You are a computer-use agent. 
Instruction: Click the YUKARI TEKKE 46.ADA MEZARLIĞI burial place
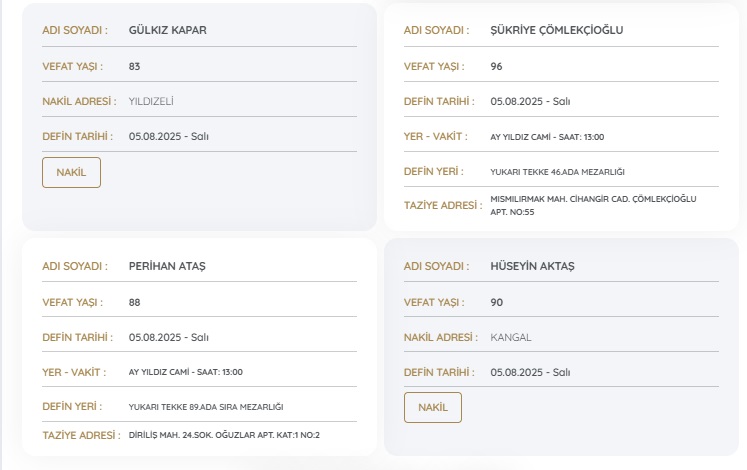click(557, 172)
